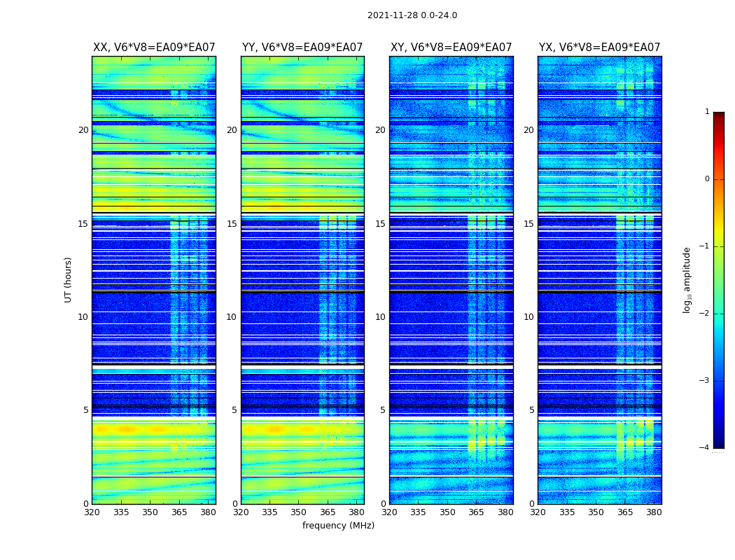735x560 pixels.
Task: Click the 20 hour tick beside XY panel
Action: coord(380,130)
